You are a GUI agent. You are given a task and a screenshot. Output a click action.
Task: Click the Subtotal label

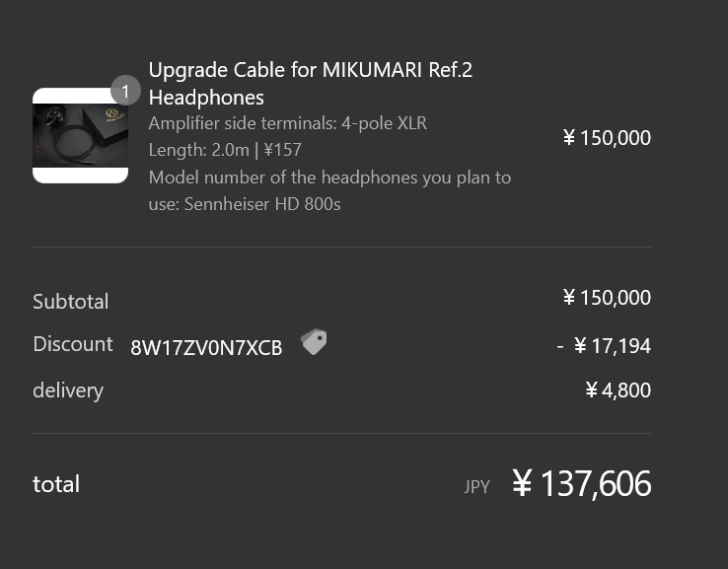coord(71,302)
